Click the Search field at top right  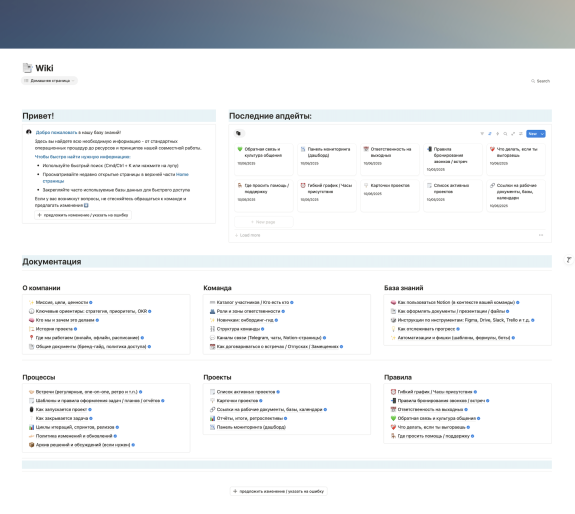540,81
